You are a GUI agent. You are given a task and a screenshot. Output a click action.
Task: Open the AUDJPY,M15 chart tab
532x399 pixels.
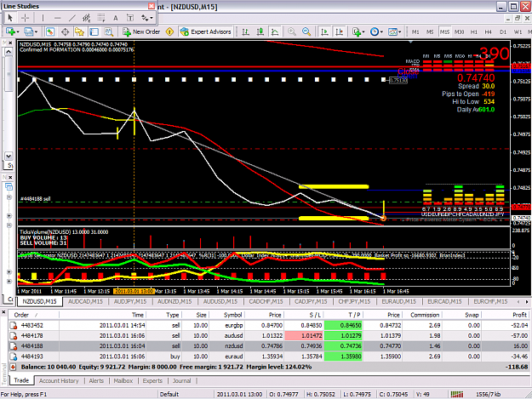click(130, 301)
